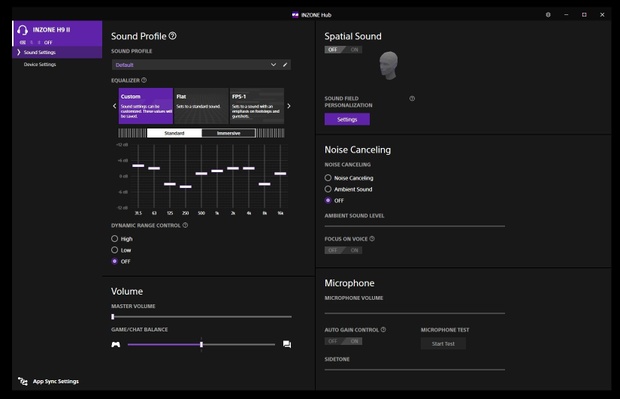Click the 1k equalizer band slider

217,171
